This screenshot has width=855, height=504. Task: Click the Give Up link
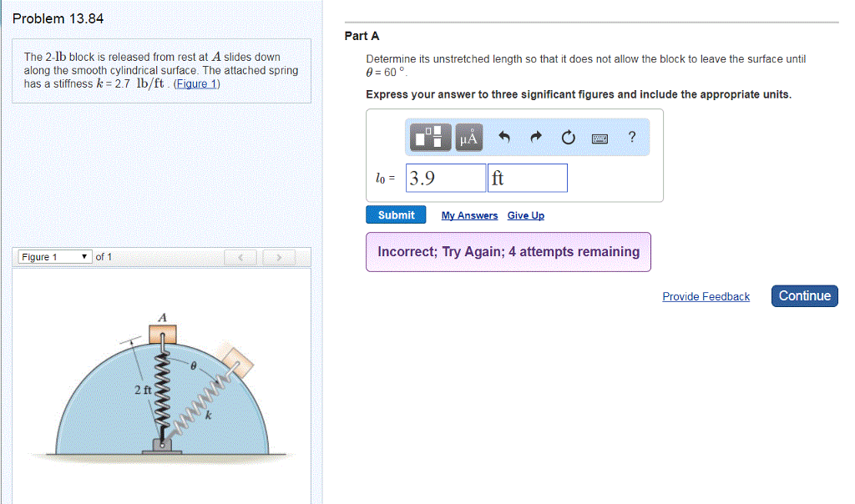click(x=525, y=215)
